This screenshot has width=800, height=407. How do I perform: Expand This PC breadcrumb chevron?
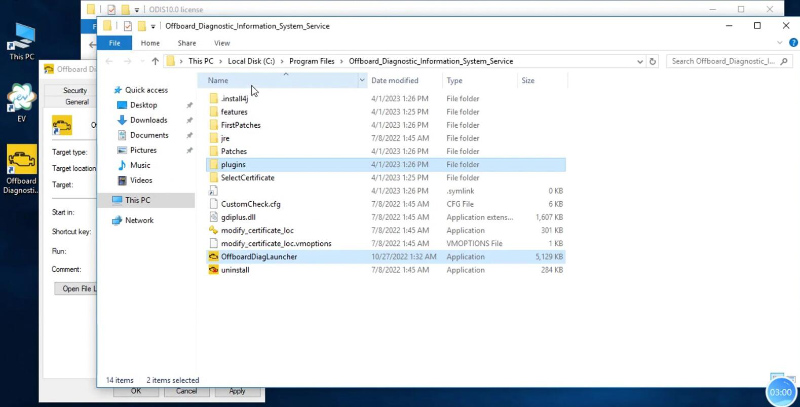(220, 61)
